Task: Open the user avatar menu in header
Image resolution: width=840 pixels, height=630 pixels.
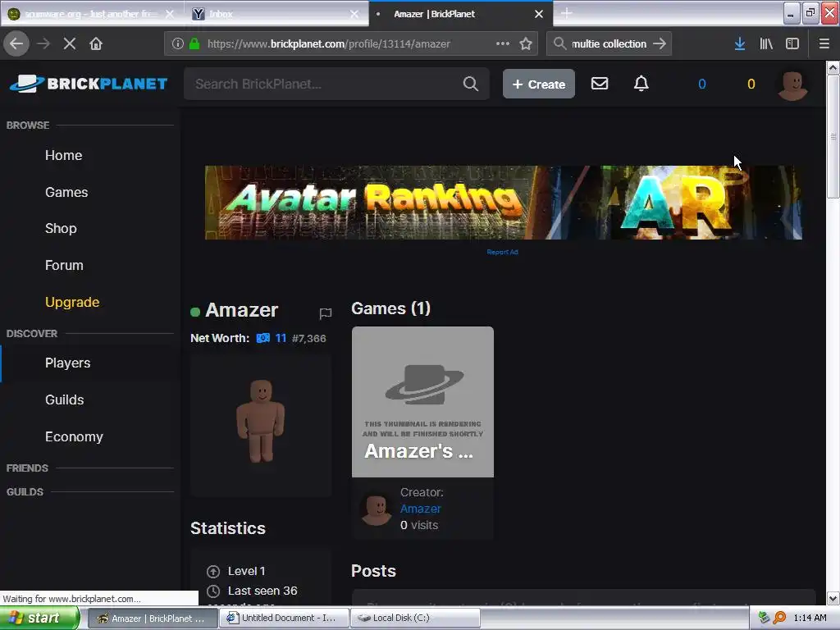Action: pyautogui.click(x=793, y=85)
